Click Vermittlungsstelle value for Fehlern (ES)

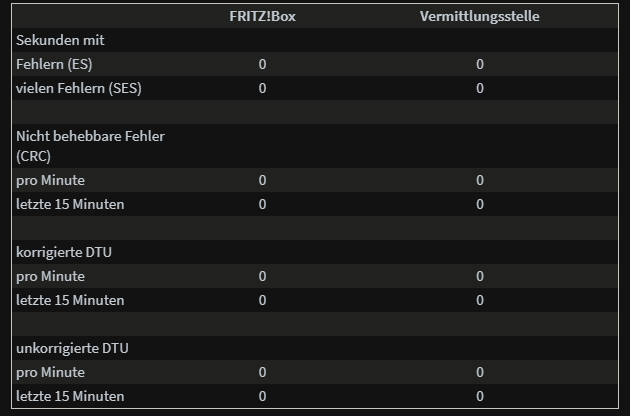pos(480,64)
